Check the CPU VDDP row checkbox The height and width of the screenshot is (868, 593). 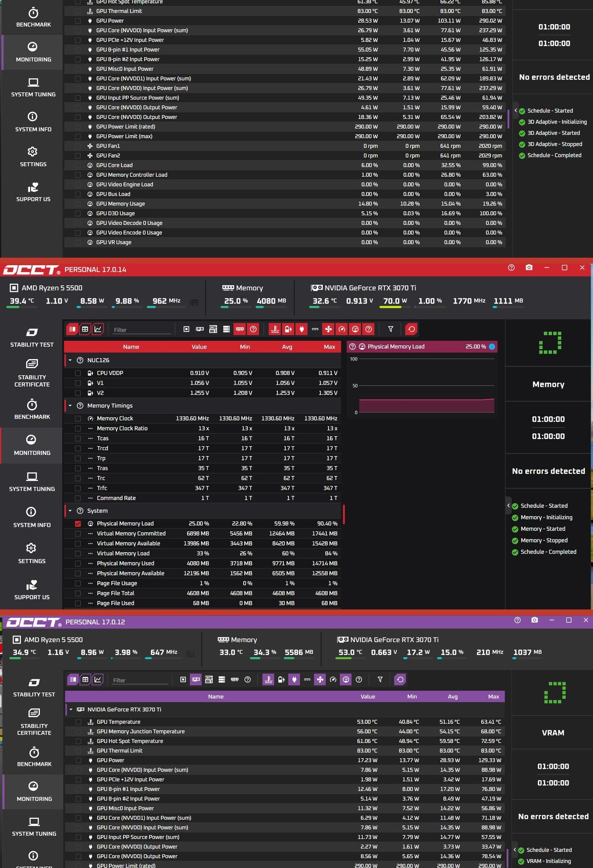coord(78,373)
